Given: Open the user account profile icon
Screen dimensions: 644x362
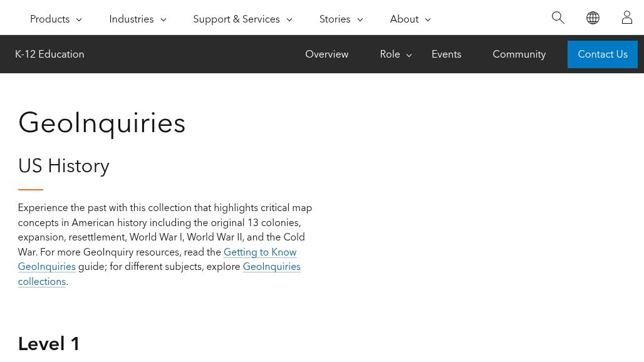Looking at the screenshot, I should point(626,18).
